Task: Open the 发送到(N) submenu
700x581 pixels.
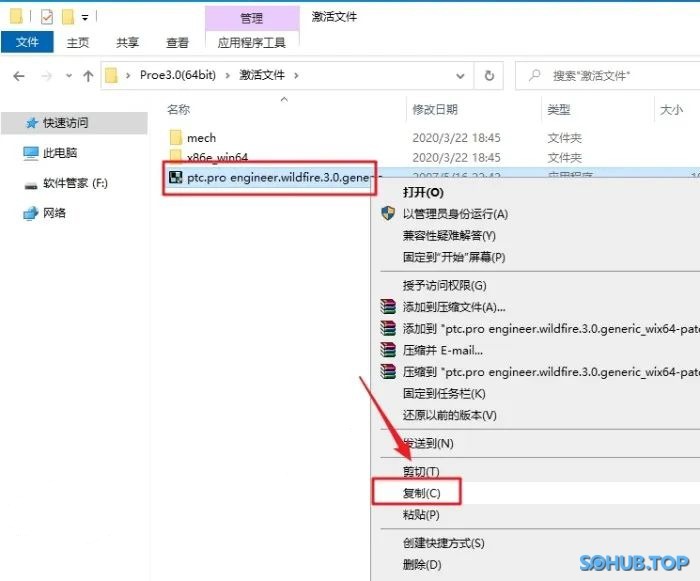Action: tap(428, 443)
